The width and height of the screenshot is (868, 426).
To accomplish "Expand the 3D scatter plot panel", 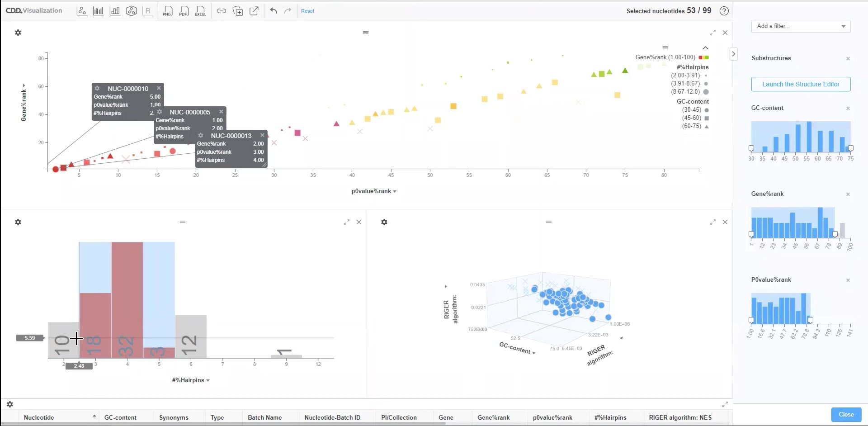I will [x=712, y=222].
